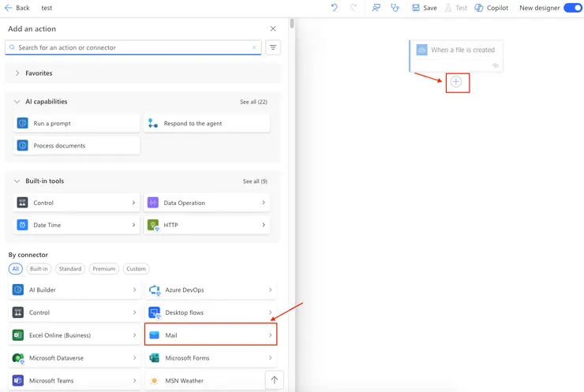
Task: Clear the search field with the x
Action: [254, 47]
